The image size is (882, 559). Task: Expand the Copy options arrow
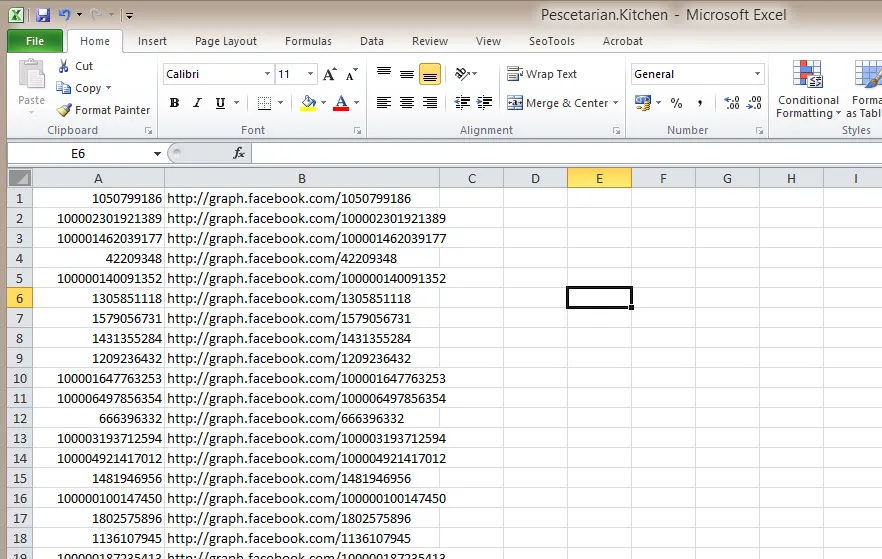[x=109, y=88]
